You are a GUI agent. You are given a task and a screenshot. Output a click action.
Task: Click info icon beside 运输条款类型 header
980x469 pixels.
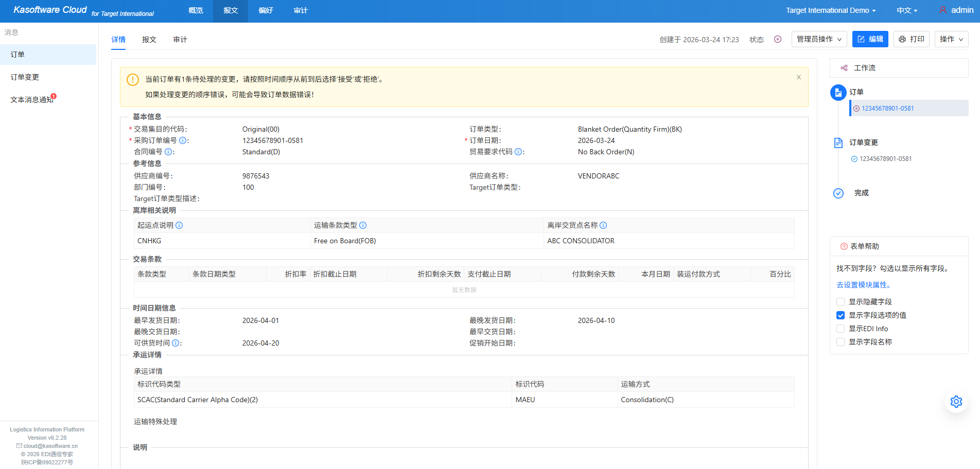click(x=363, y=225)
